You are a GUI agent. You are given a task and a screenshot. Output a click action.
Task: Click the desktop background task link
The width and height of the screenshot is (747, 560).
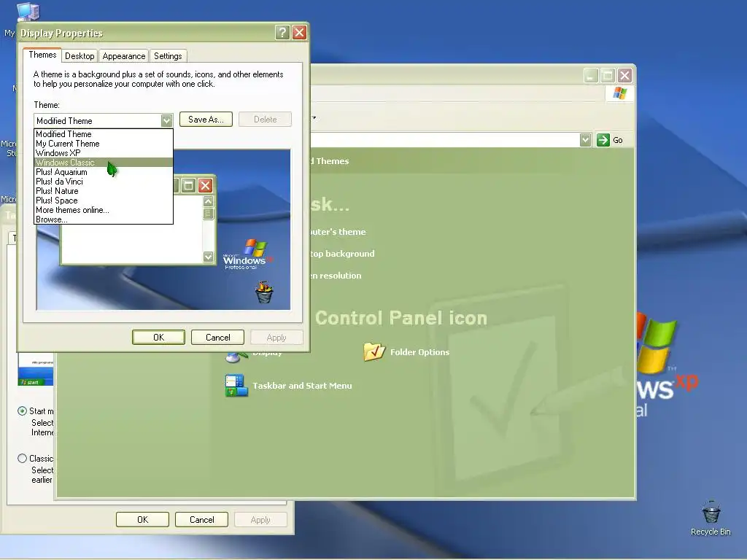tap(342, 254)
